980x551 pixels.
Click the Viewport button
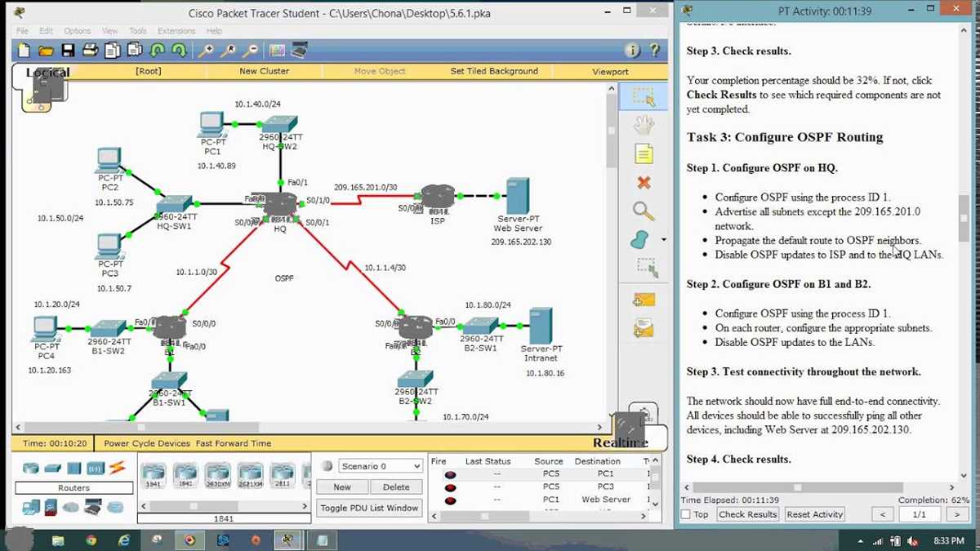tap(610, 71)
